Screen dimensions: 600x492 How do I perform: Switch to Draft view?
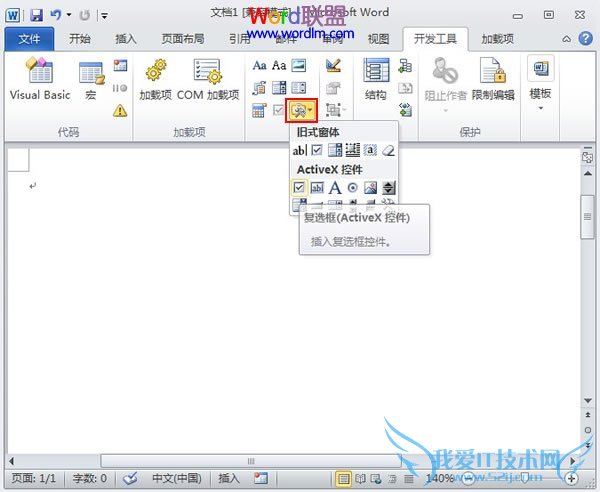pos(409,479)
